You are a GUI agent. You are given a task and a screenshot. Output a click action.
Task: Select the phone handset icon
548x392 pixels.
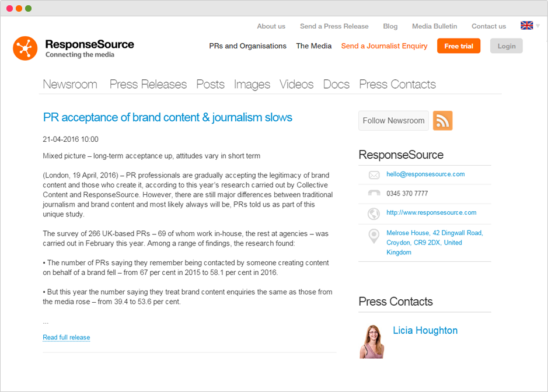pyautogui.click(x=374, y=193)
